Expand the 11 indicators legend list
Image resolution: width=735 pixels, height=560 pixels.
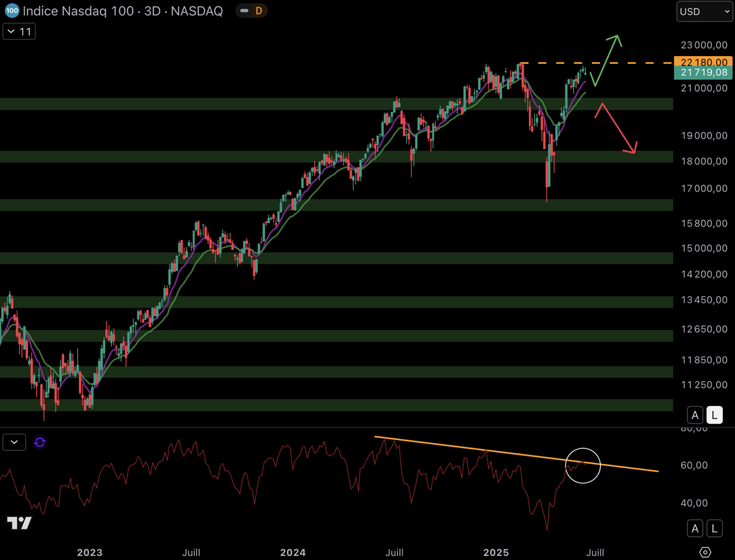(x=19, y=32)
